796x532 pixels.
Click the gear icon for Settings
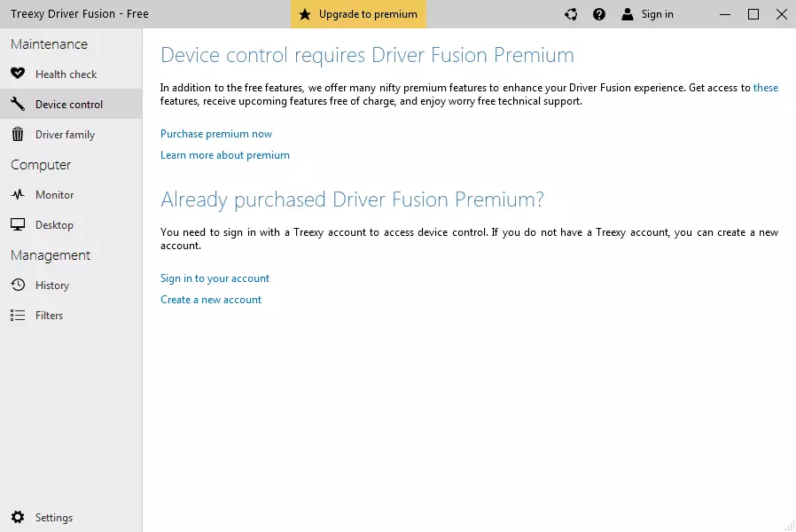click(18, 517)
